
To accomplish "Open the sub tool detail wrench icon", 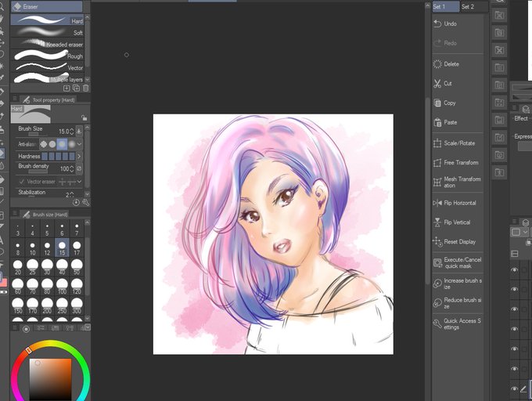I will 86,203.
